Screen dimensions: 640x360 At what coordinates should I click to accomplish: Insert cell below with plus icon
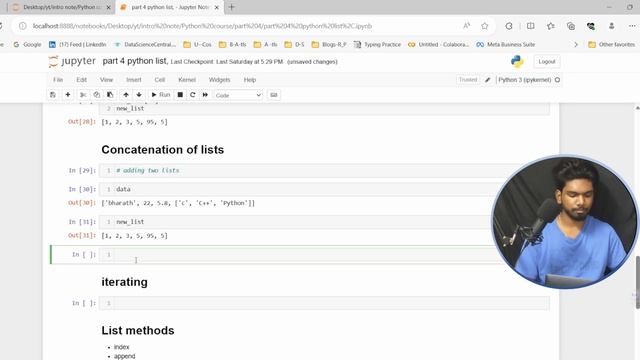point(68,95)
